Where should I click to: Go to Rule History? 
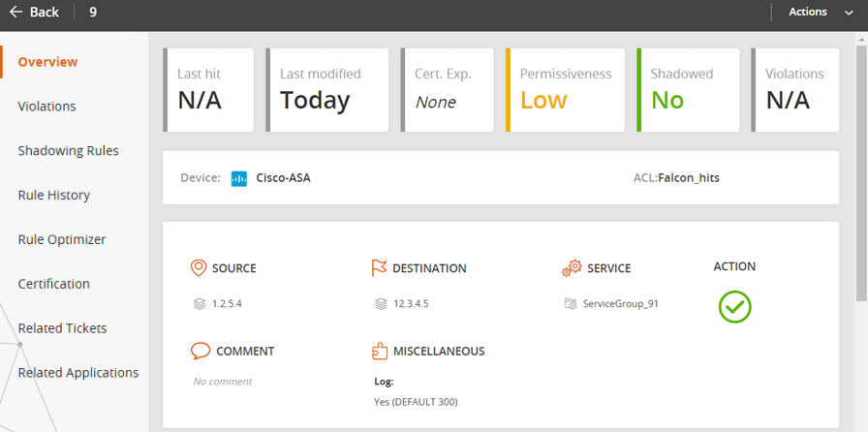tap(53, 196)
